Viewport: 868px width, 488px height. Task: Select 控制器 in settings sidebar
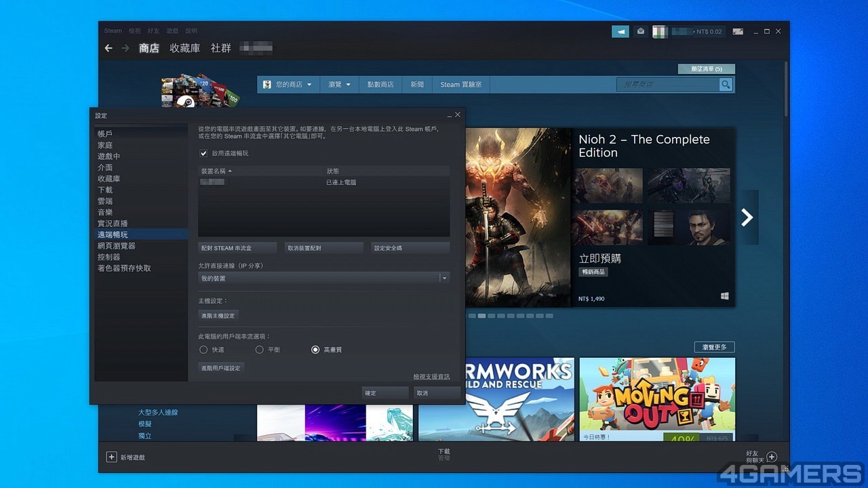(x=141, y=257)
